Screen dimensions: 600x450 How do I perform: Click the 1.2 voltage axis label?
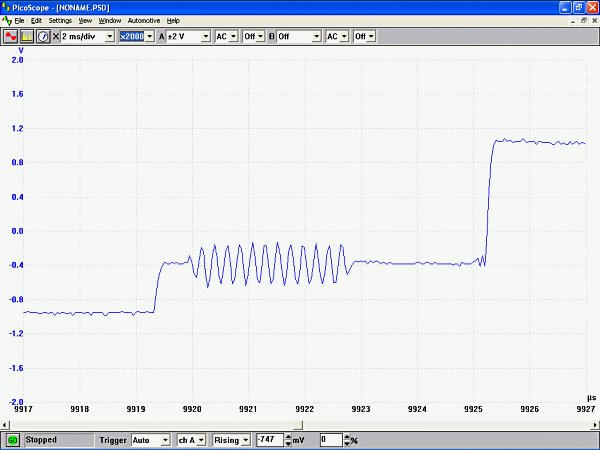17,128
